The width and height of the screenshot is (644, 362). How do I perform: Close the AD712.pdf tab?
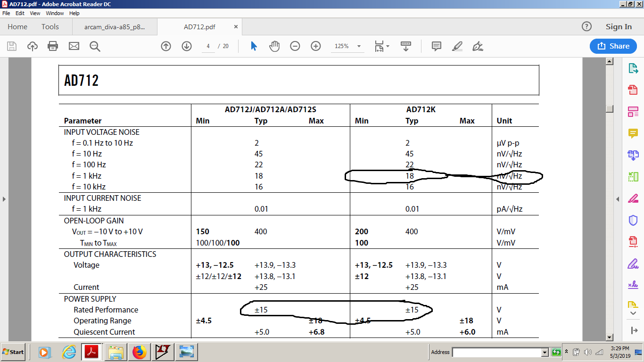pyautogui.click(x=236, y=27)
